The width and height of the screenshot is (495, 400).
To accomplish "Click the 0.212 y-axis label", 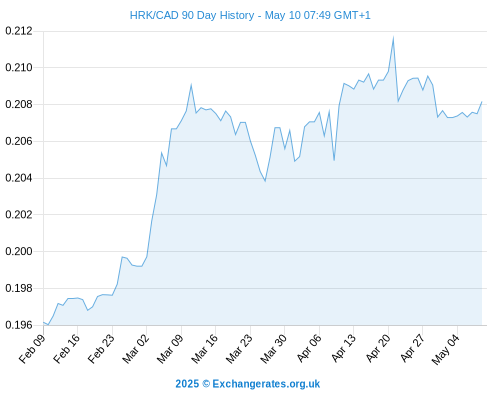I will coord(19,31).
